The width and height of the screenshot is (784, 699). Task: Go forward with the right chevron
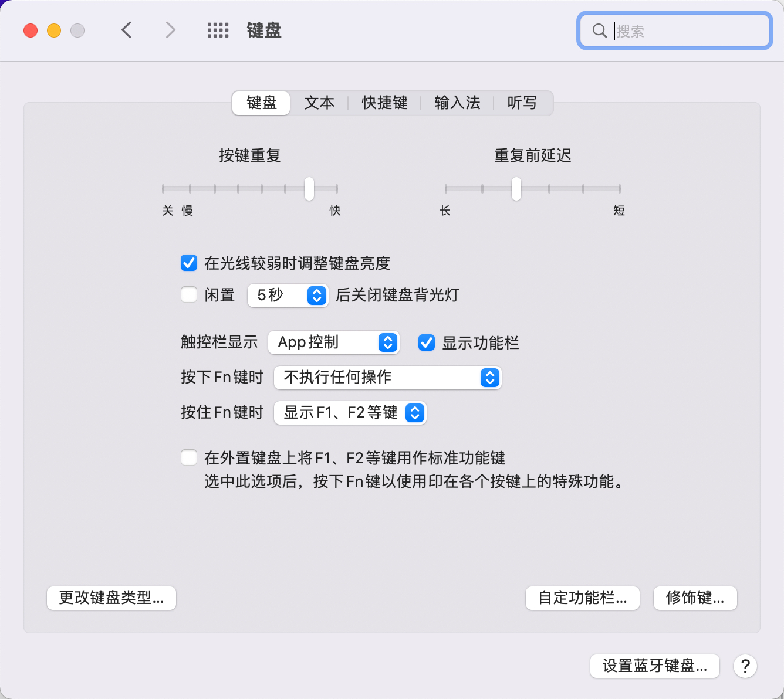(x=170, y=30)
